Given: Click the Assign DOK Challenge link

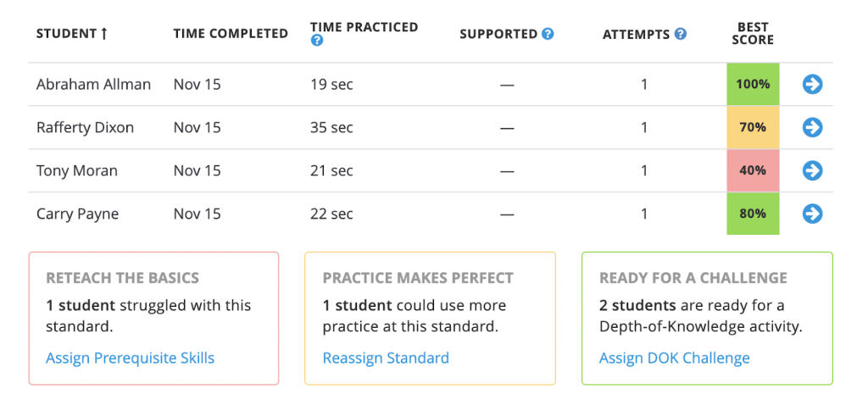Looking at the screenshot, I should 674,358.
